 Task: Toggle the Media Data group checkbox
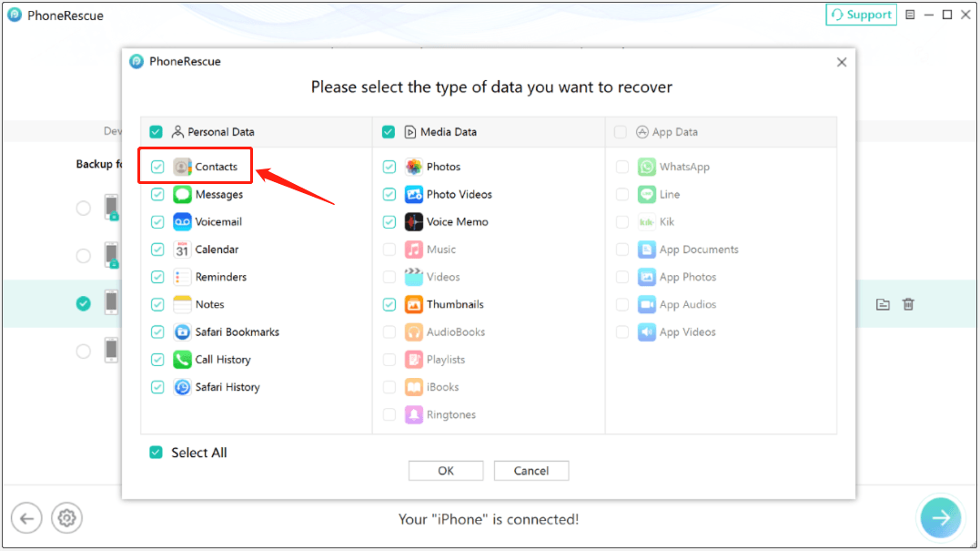coord(389,132)
